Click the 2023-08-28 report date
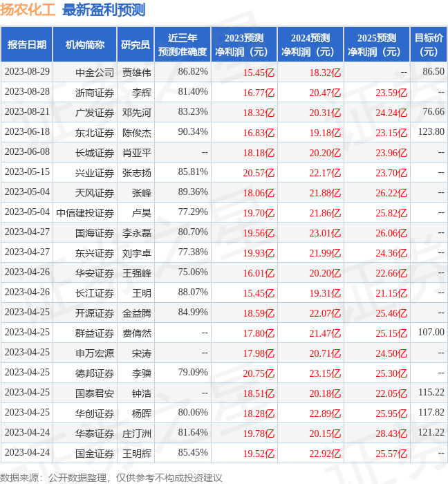The width and height of the screenshot is (448, 484). click(x=27, y=92)
